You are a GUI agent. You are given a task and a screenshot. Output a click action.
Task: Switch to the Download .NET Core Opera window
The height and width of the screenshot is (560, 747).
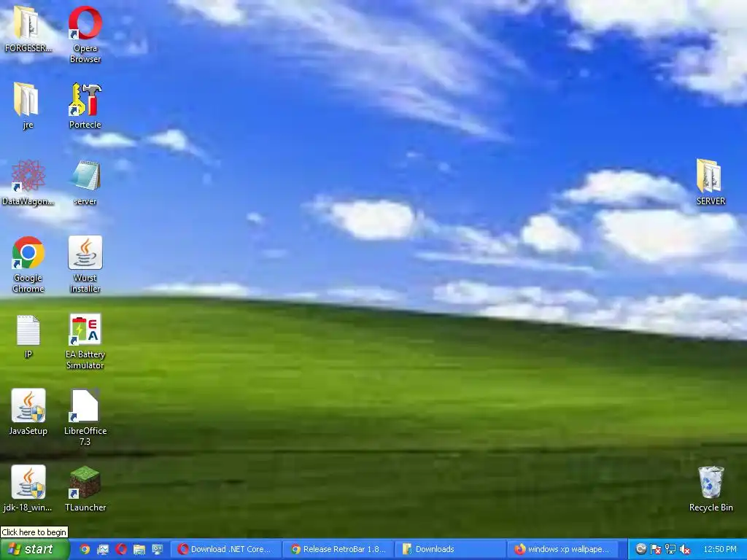225,549
